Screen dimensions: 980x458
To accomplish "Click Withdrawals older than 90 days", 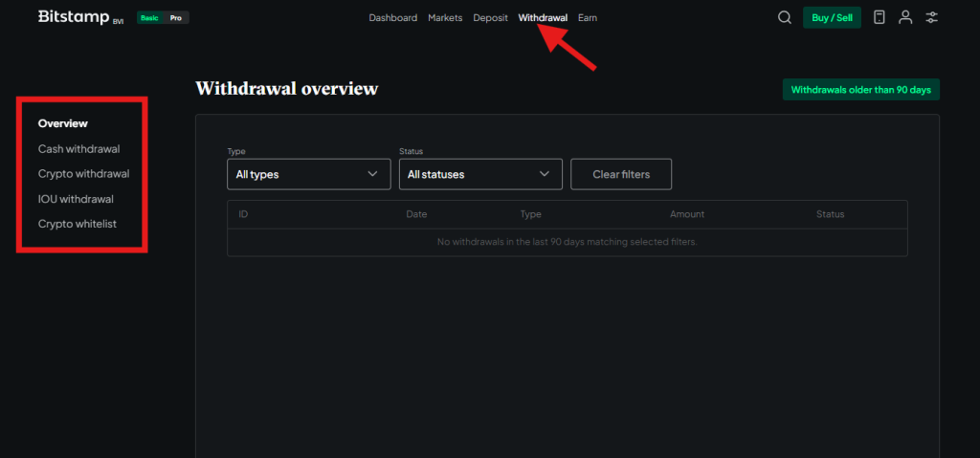I will 861,89.
